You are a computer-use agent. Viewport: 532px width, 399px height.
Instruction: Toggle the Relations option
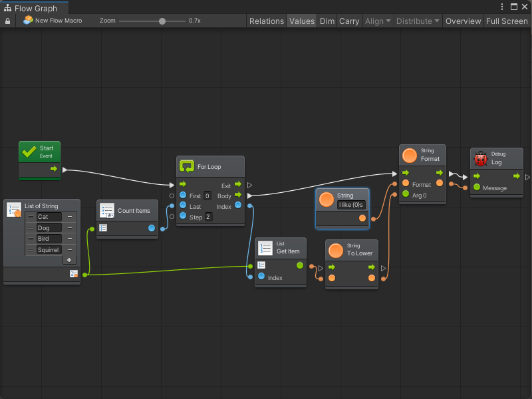point(266,21)
